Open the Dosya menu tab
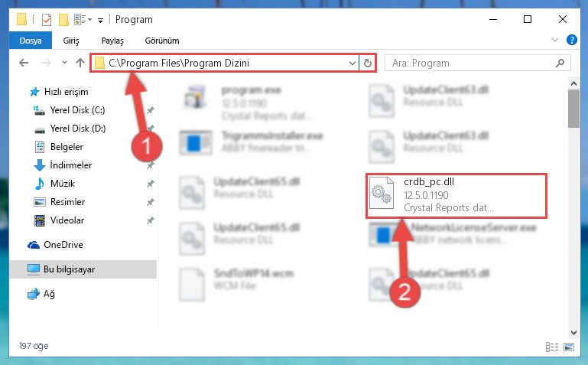Viewport: 588px width, 365px height. pos(31,41)
